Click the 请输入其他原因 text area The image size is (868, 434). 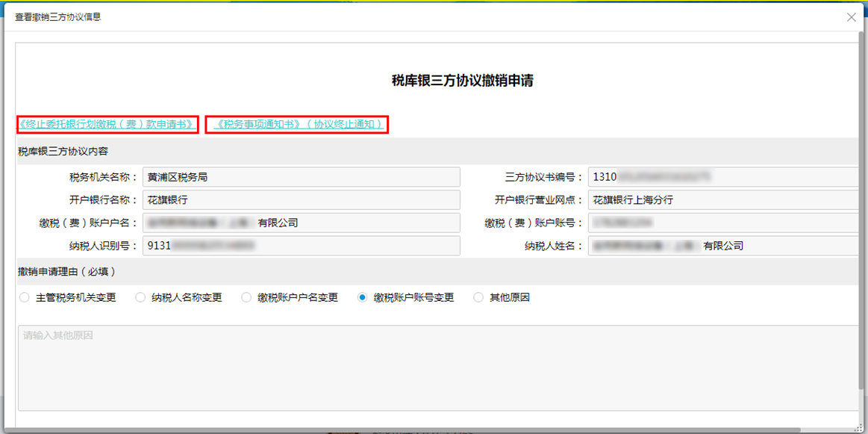(437, 368)
